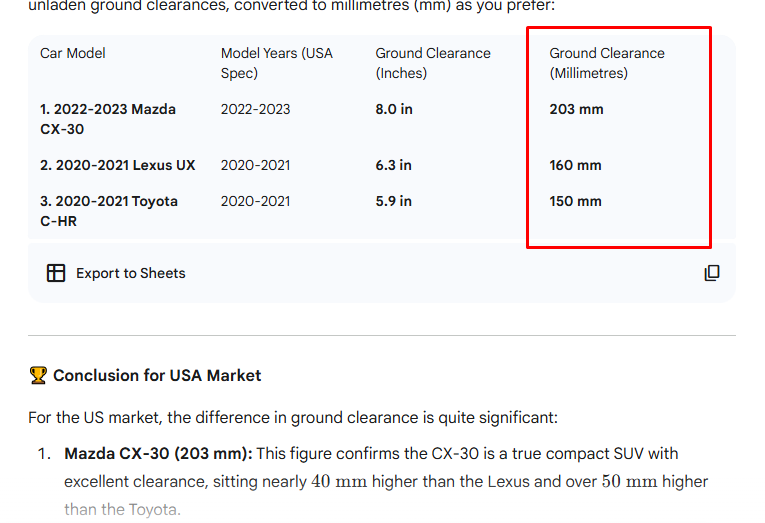Select the Car Model column header
Screen dimensions: 765x523
73,53
